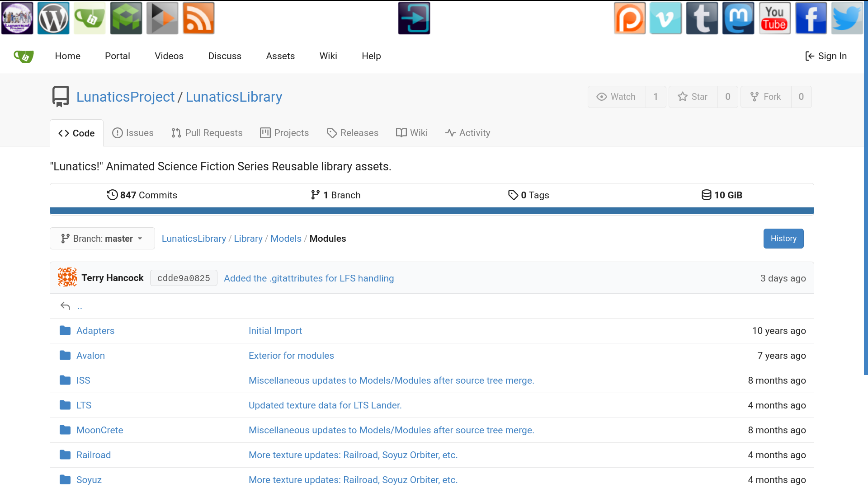
Task: Fork the LunaticsLibrary repository
Action: [x=766, y=97]
